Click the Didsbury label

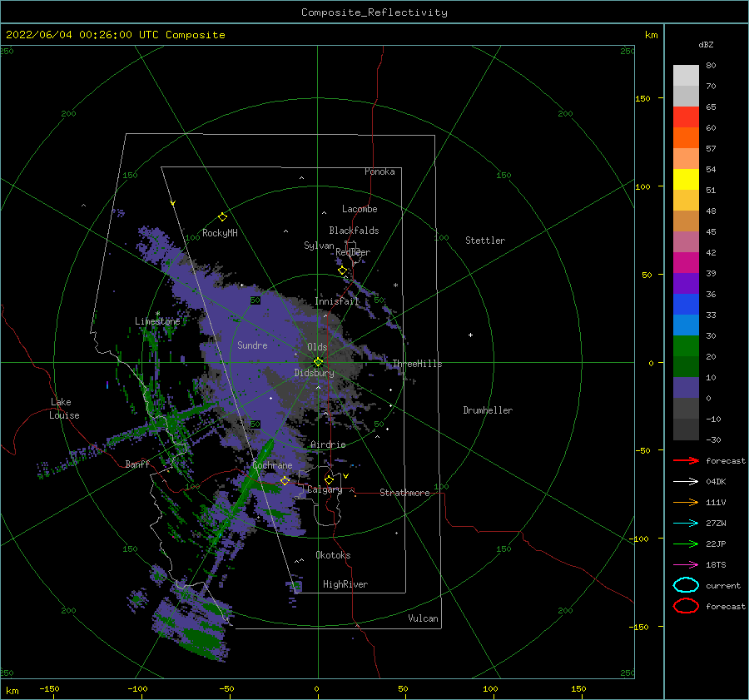click(x=314, y=373)
